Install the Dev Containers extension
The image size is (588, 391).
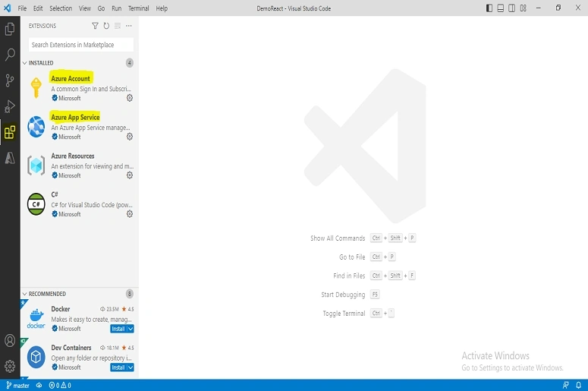coord(118,367)
